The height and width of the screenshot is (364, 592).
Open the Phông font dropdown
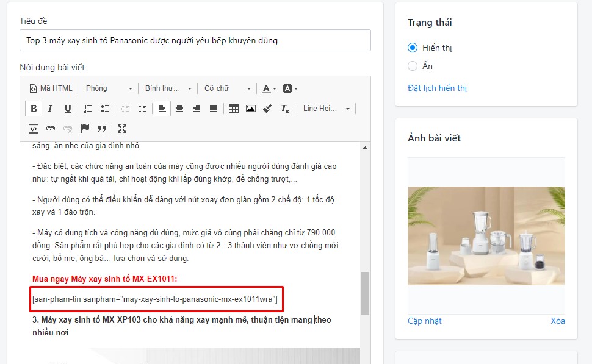(x=109, y=88)
